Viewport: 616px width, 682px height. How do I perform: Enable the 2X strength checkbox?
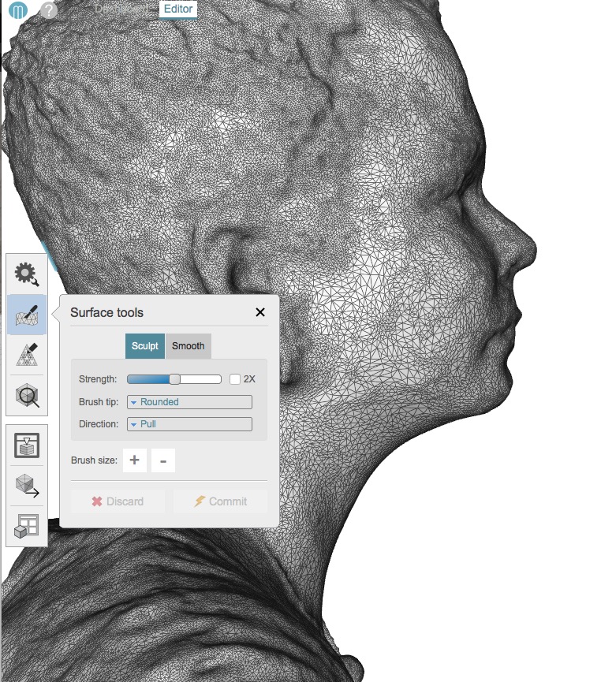tap(235, 379)
